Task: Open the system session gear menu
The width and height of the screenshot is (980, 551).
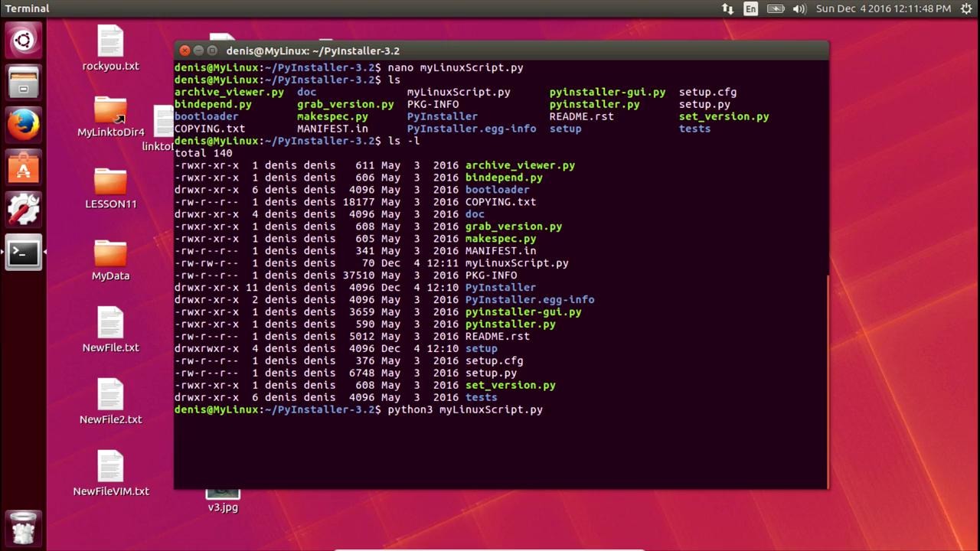Action: [966, 9]
